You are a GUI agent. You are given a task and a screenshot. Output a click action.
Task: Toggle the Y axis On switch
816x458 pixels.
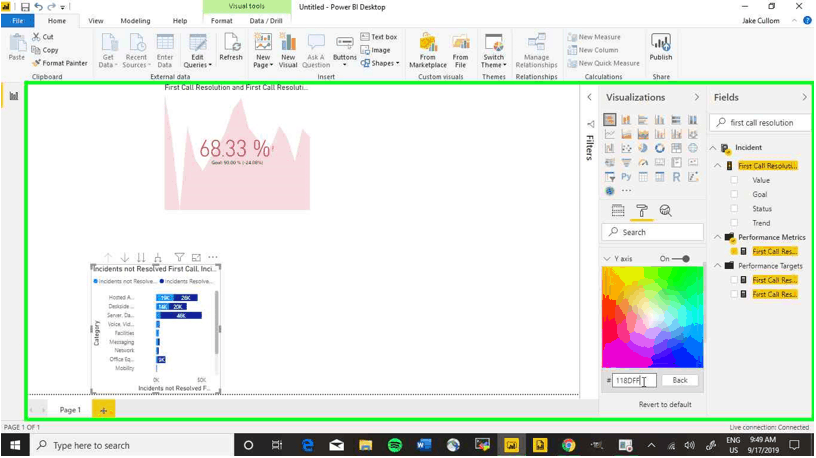[680, 259]
